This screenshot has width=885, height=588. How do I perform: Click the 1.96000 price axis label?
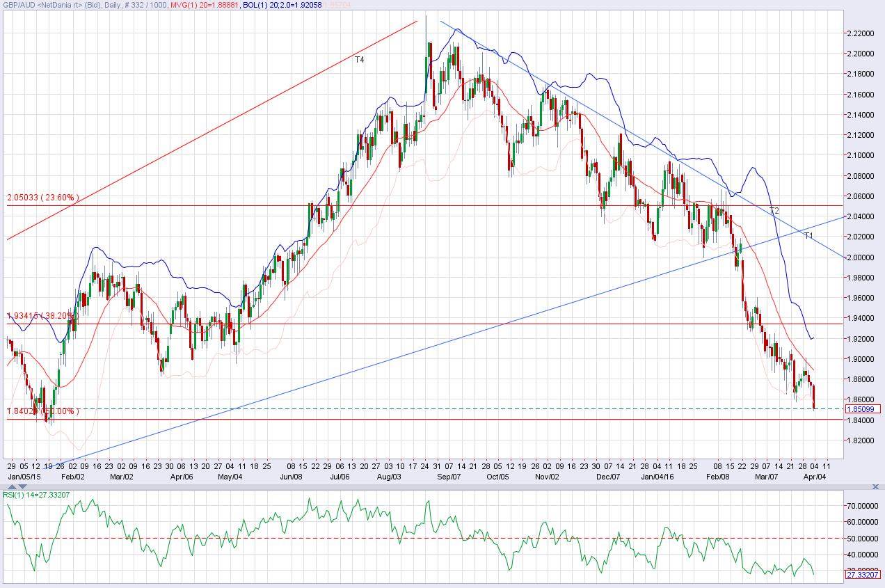pos(861,298)
